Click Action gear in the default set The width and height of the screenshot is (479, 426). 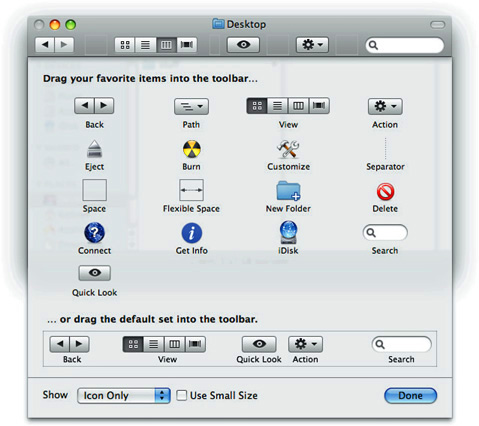(305, 344)
